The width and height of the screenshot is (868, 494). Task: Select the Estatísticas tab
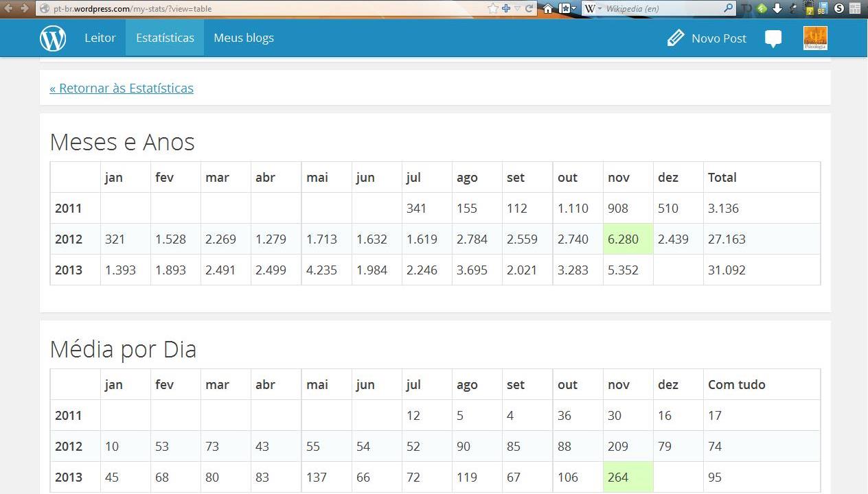[x=165, y=38]
